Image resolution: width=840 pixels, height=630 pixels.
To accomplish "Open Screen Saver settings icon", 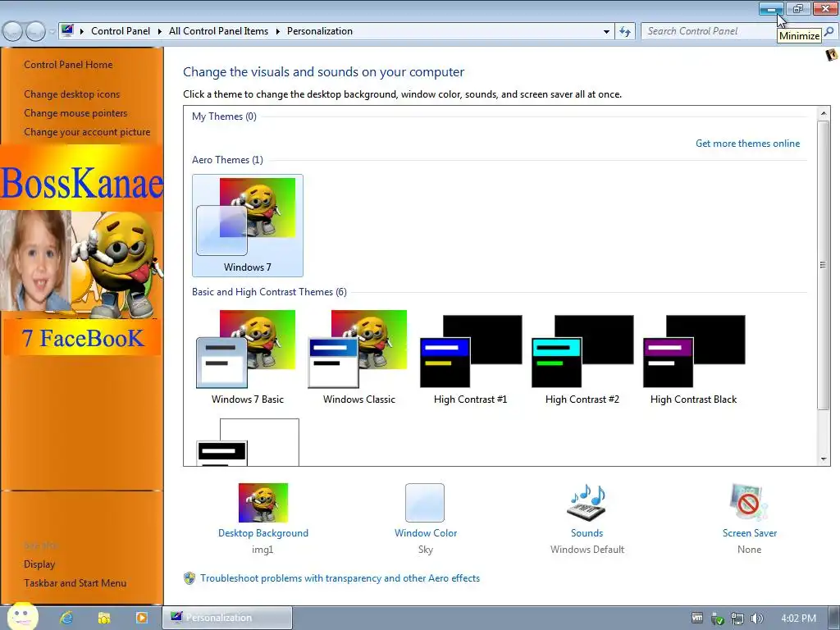I will [x=749, y=503].
